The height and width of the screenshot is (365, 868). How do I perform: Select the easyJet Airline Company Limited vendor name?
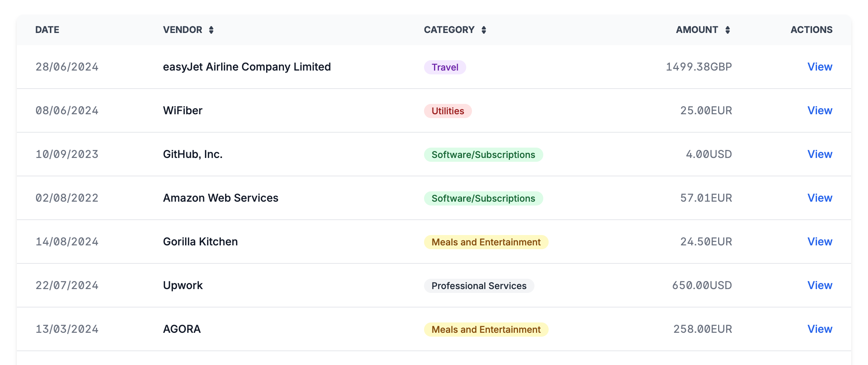(247, 67)
